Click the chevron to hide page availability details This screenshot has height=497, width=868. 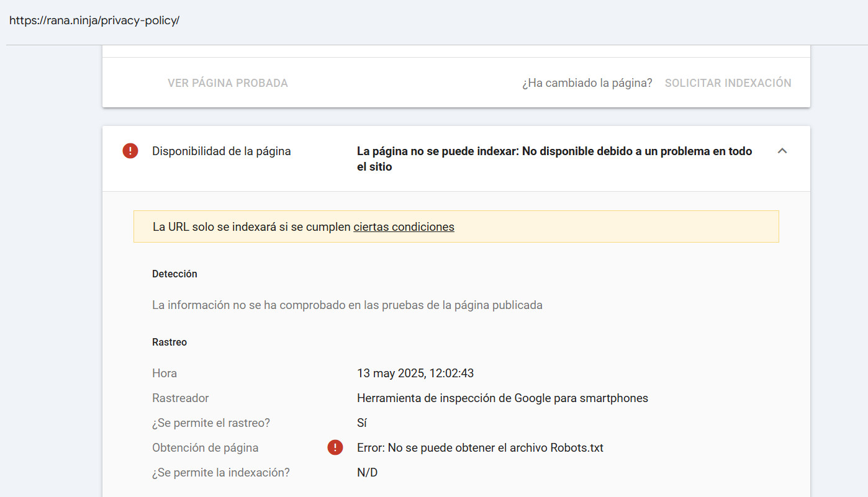tap(782, 151)
